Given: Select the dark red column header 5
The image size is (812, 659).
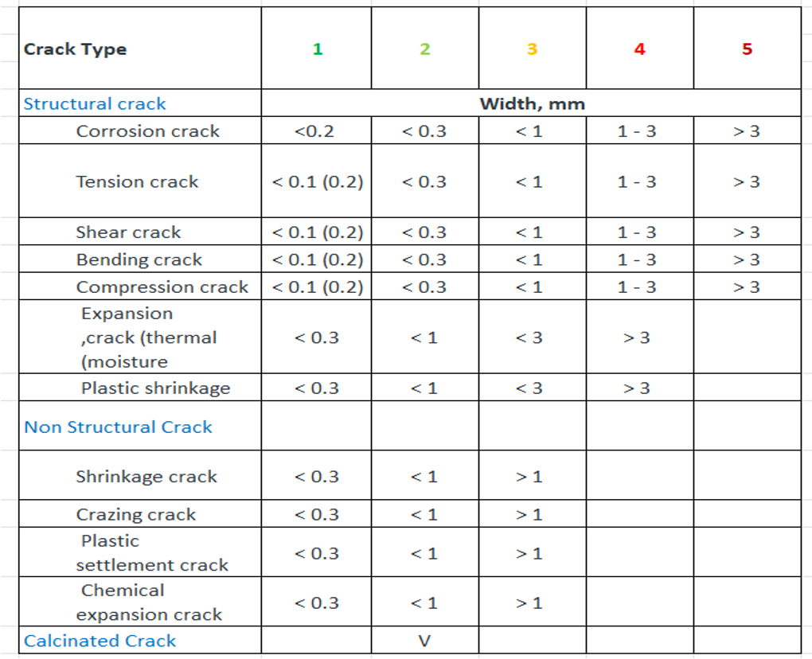Looking at the screenshot, I should (x=747, y=49).
